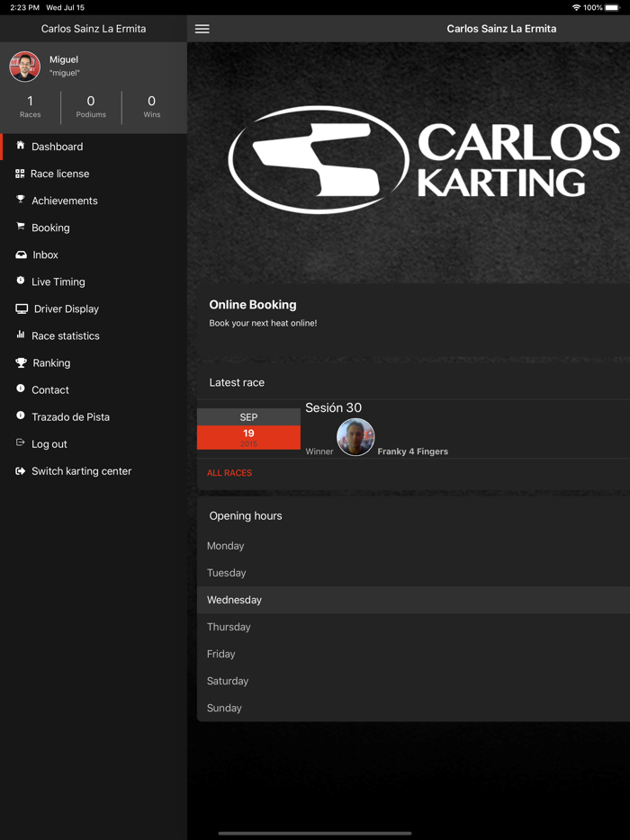The image size is (630, 840).
Task: Open the Dashboard menu item
Action: tap(58, 147)
